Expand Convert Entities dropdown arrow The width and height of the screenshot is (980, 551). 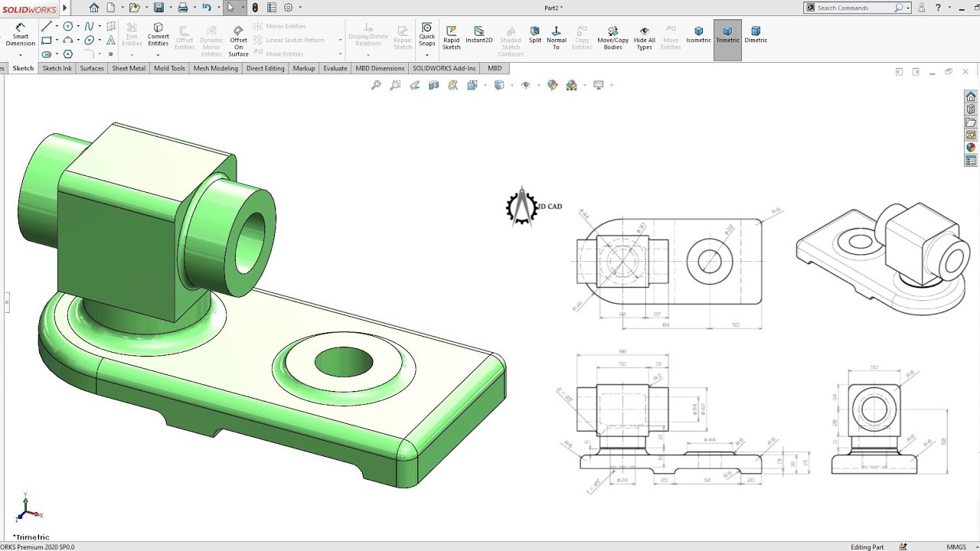(x=158, y=55)
